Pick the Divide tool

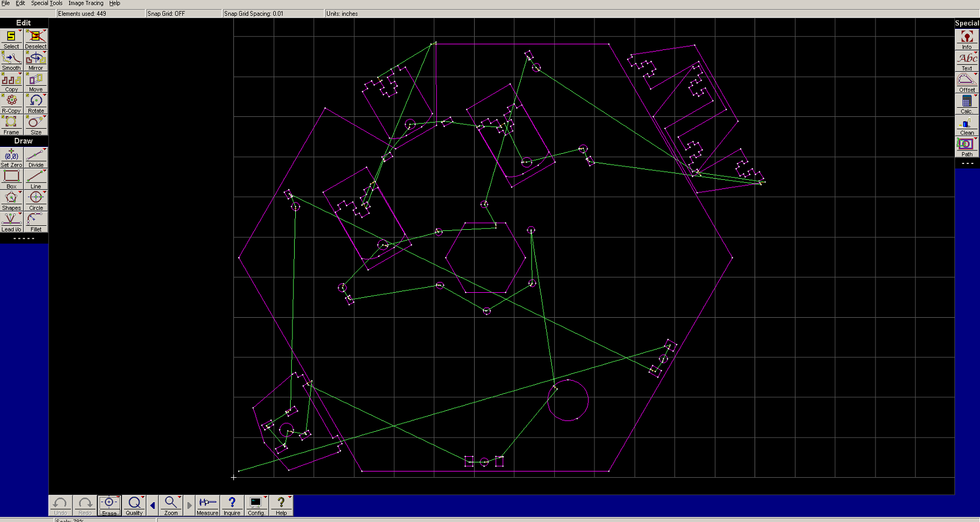pyautogui.click(x=36, y=158)
